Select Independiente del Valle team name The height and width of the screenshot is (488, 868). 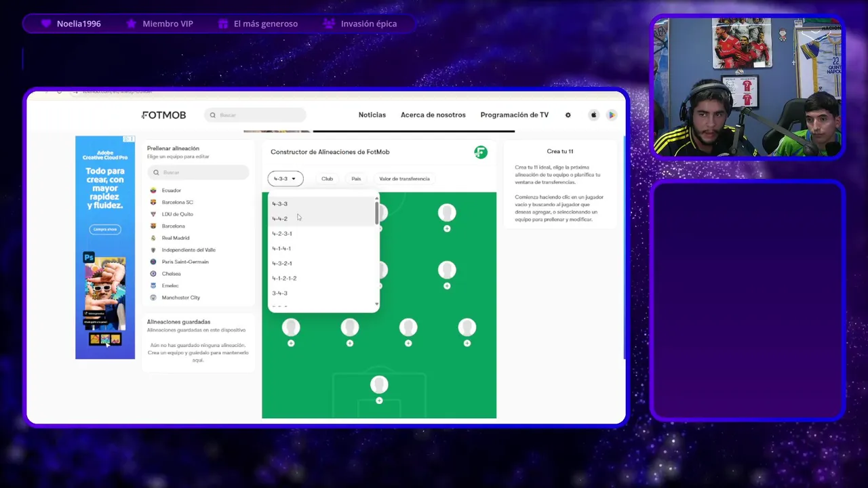point(189,250)
